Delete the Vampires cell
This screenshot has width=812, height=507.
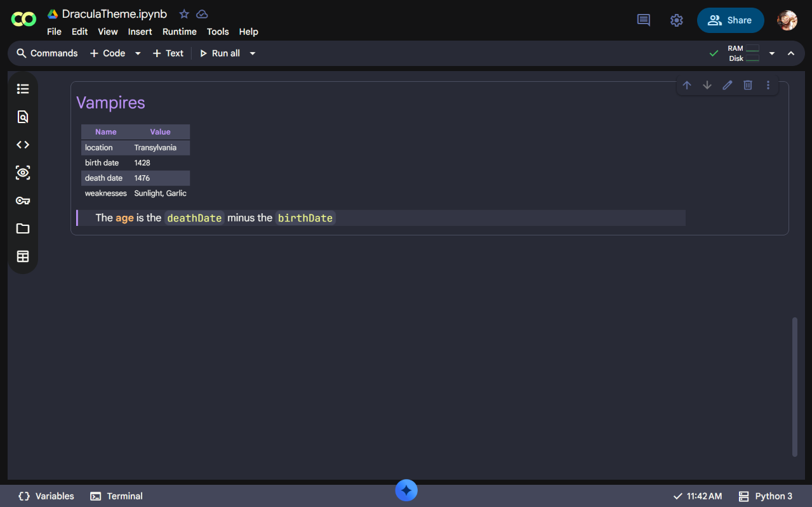coord(748,85)
